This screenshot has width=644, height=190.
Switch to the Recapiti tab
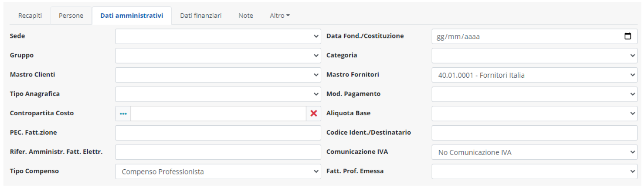tap(30, 16)
